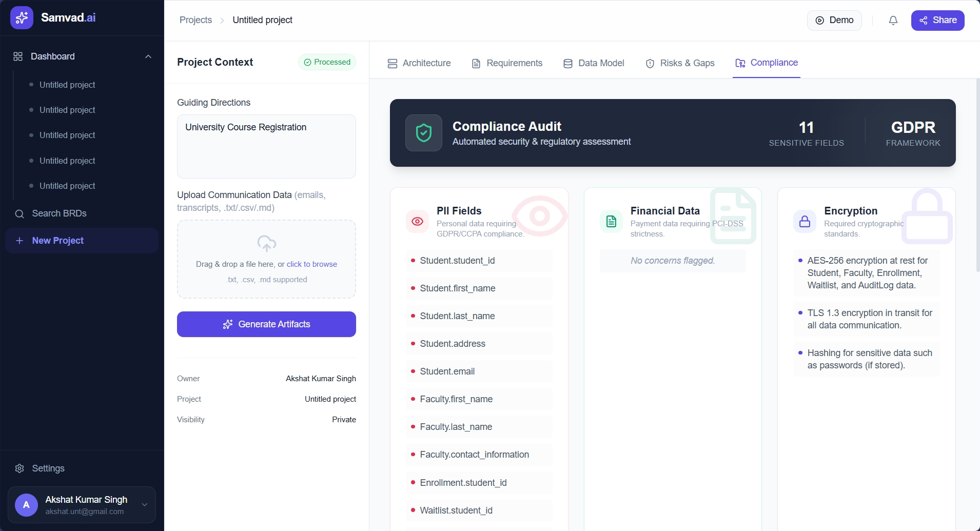Collapse the Dashboard section chevron
This screenshot has height=531, width=980.
[148, 56]
